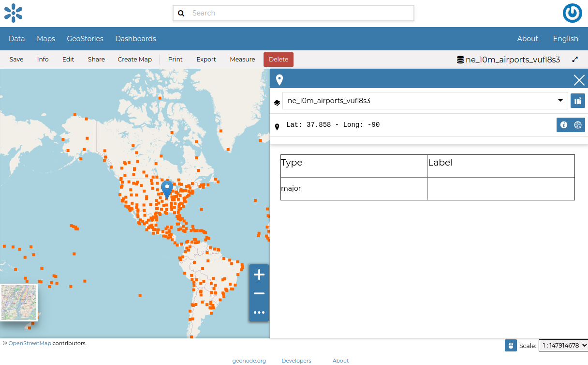Open the user login power icon

(x=572, y=13)
